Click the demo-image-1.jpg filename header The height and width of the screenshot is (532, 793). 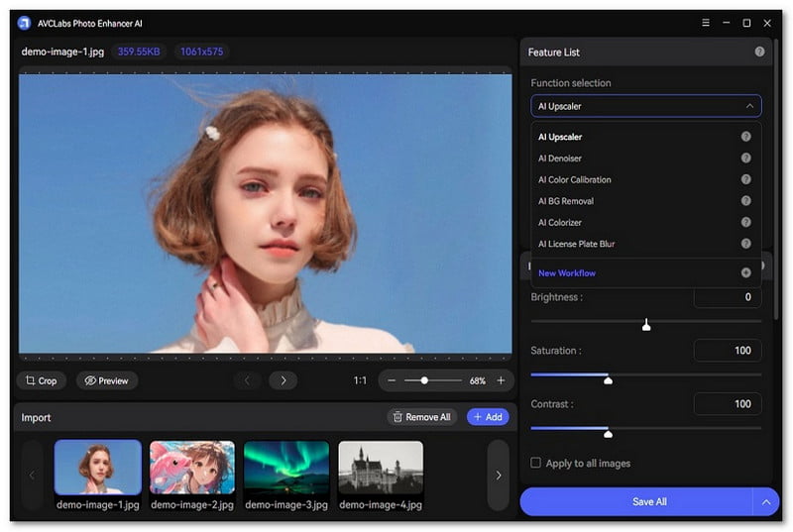[62, 52]
